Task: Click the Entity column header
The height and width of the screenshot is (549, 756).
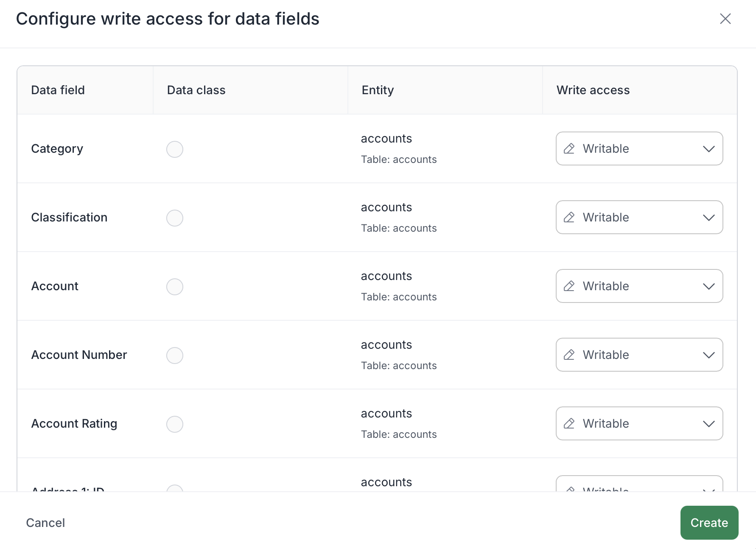Action: coord(378,90)
